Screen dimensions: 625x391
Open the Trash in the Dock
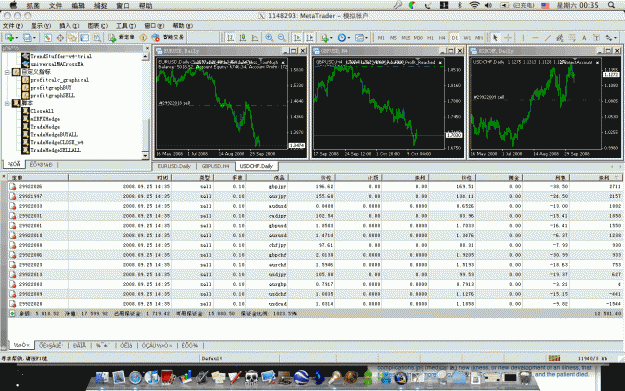pos(525,377)
